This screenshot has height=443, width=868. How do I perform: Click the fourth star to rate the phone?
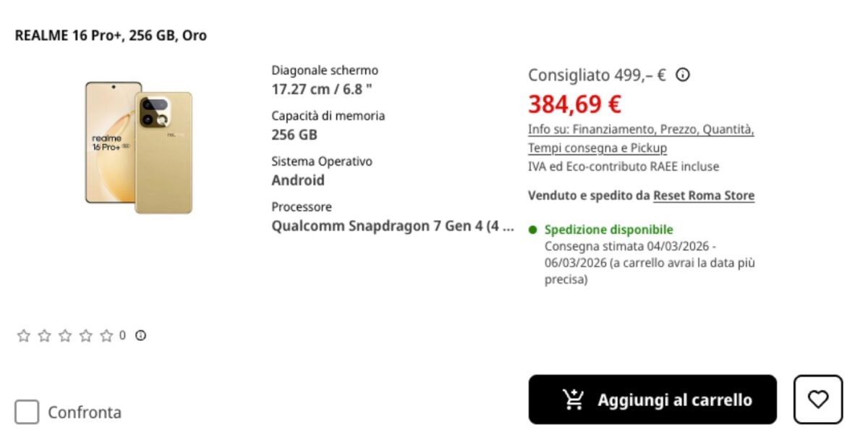click(x=85, y=335)
